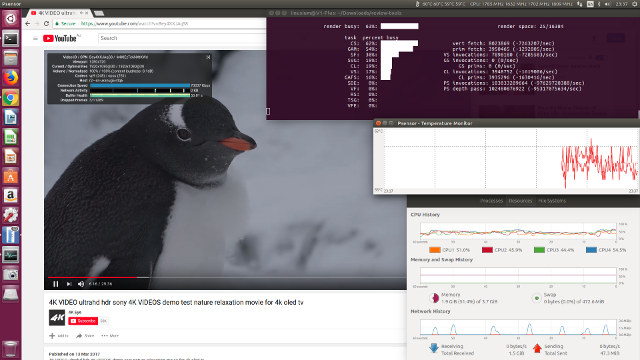Switch to the File Systems tab
640x360 pixels.
click(551, 201)
